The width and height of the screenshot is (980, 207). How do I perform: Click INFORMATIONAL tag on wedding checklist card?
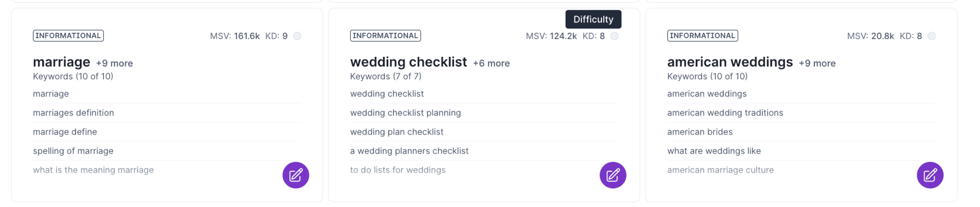pyautogui.click(x=385, y=36)
